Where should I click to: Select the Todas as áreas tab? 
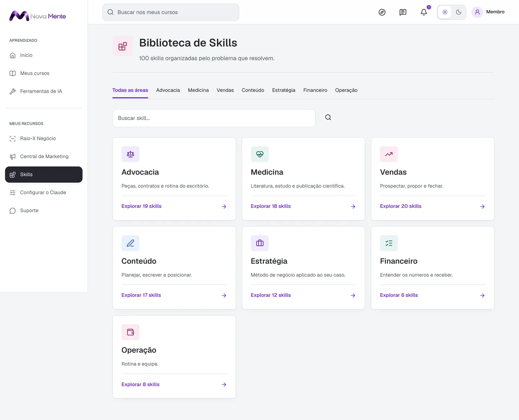pos(130,90)
